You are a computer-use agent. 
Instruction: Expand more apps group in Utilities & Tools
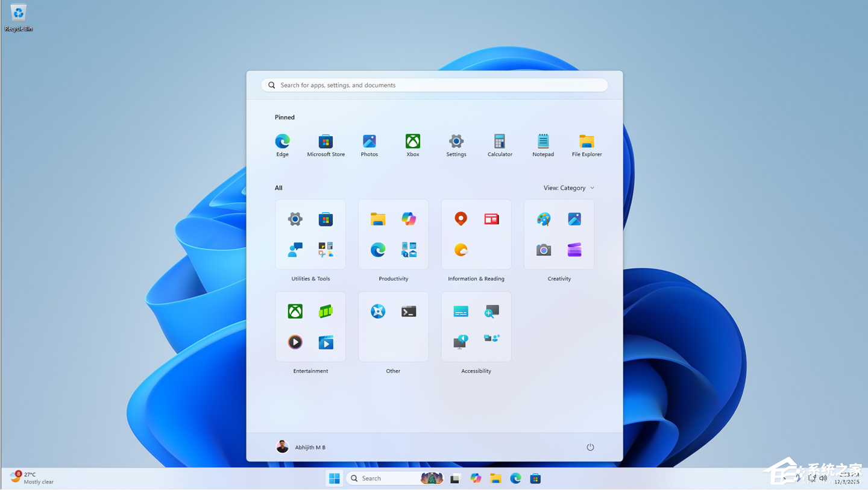coord(326,250)
